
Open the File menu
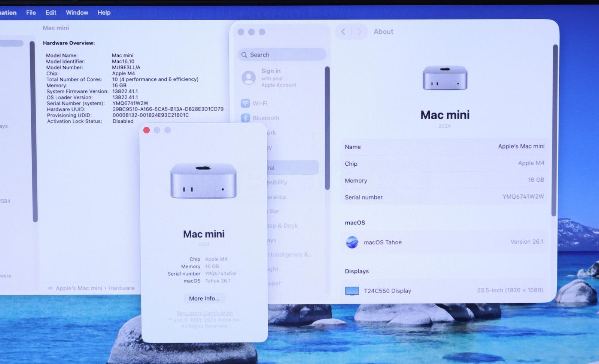tap(31, 12)
